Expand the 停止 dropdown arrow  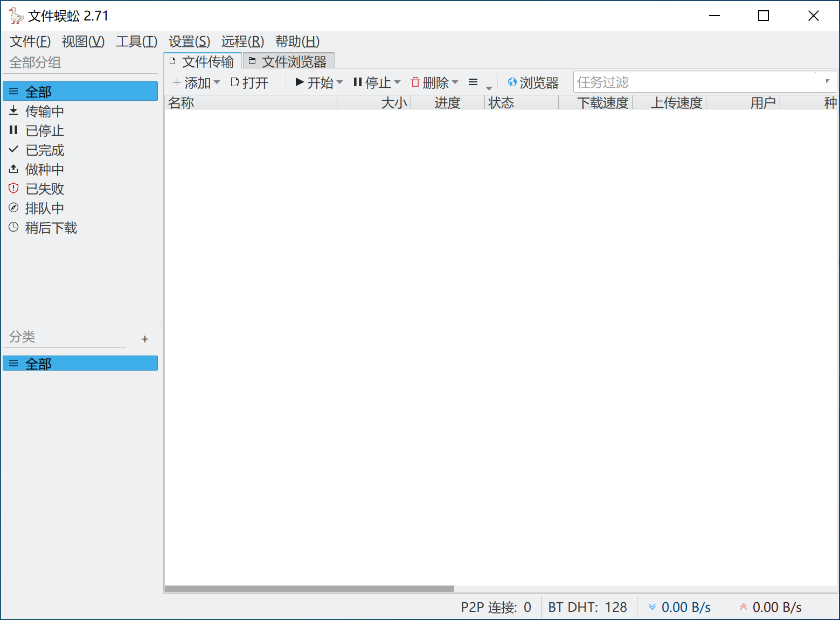pyautogui.click(x=397, y=82)
